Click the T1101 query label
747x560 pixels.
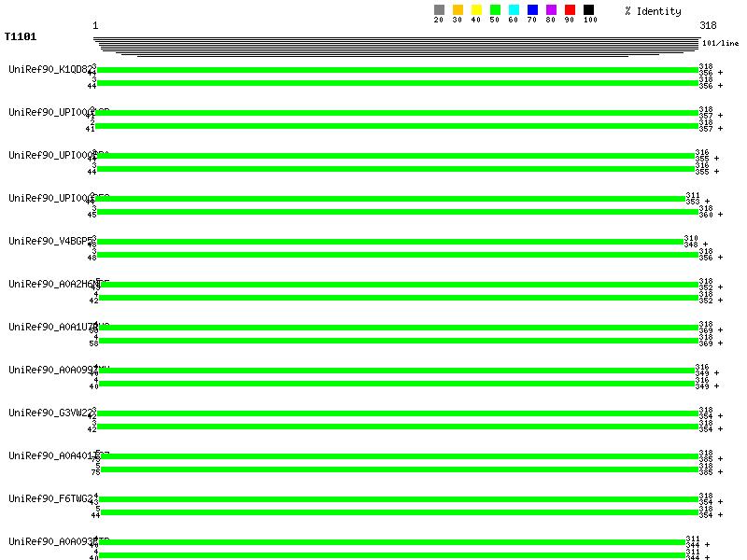(x=21, y=38)
